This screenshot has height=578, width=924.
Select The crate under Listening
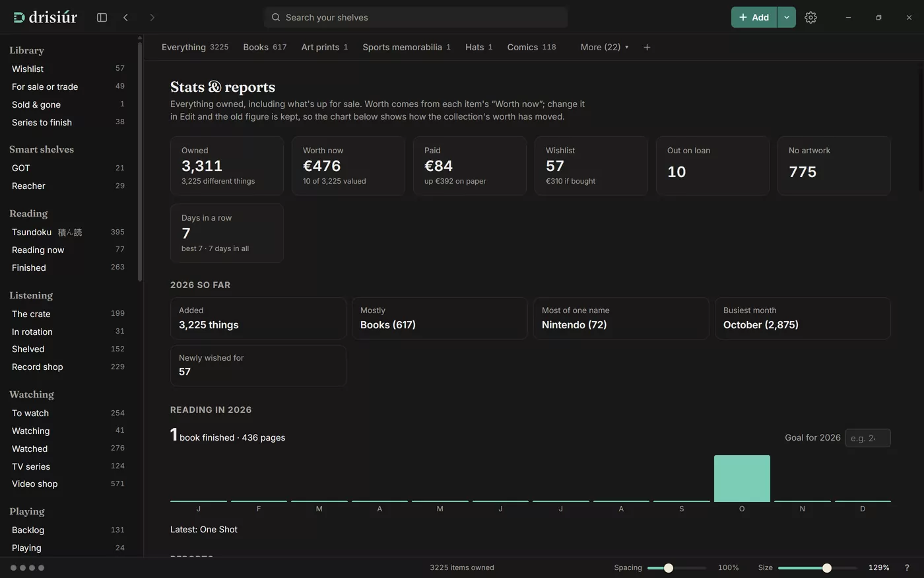point(68,314)
